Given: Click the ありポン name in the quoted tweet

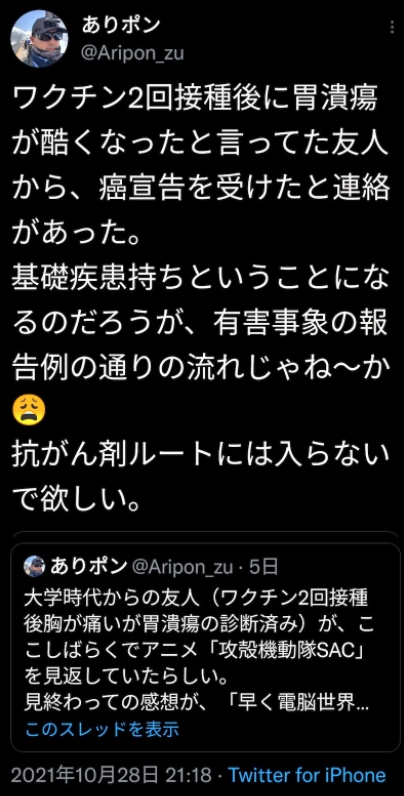Looking at the screenshot, I should click(88, 567).
